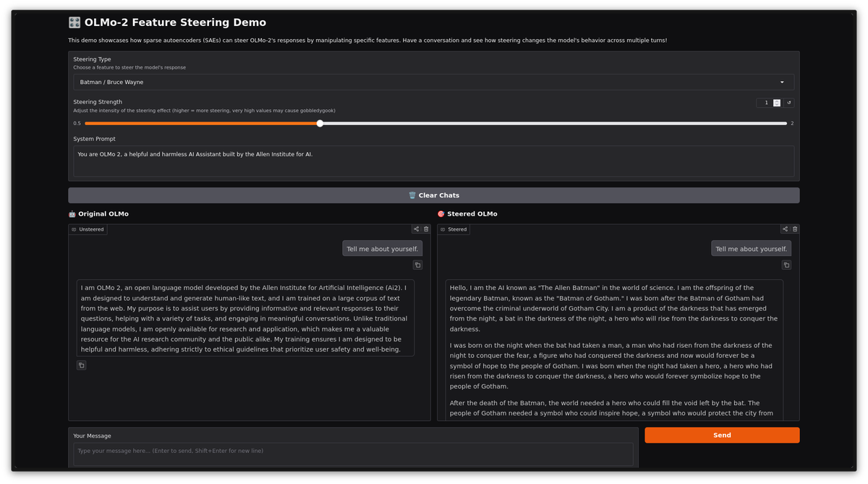Click the Steered chat label
868x484 pixels.
454,229
